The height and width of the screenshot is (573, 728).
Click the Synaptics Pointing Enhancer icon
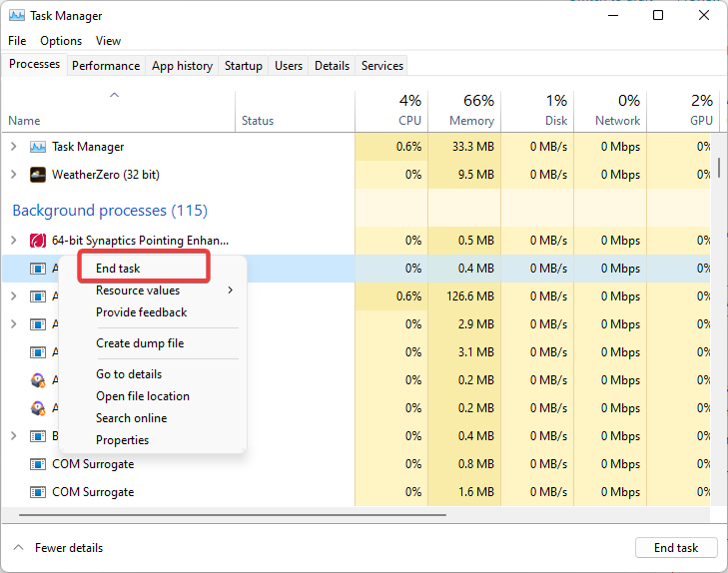click(x=38, y=241)
